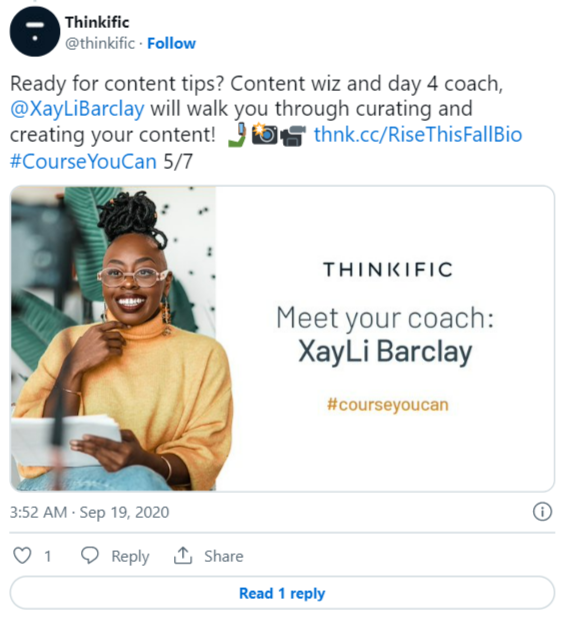Open the thnk.cc/RiseThisFallBio link
Screen dimensions: 570x621
(418, 134)
